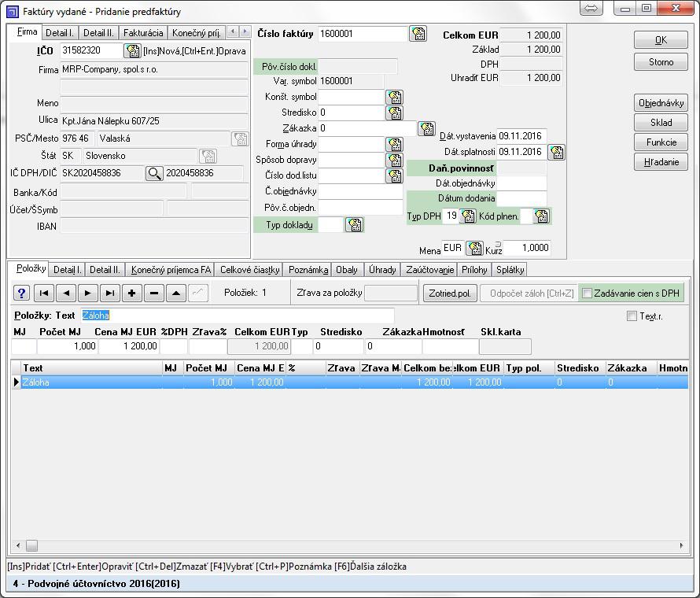Open the Prílohy tab
700x598 pixels.
[x=474, y=270]
